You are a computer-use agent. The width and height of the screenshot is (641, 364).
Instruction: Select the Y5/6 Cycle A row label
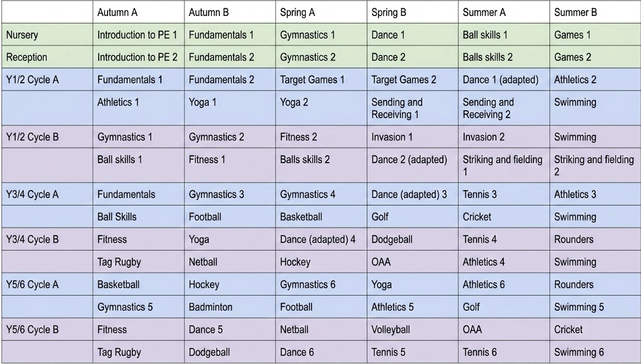(x=47, y=284)
